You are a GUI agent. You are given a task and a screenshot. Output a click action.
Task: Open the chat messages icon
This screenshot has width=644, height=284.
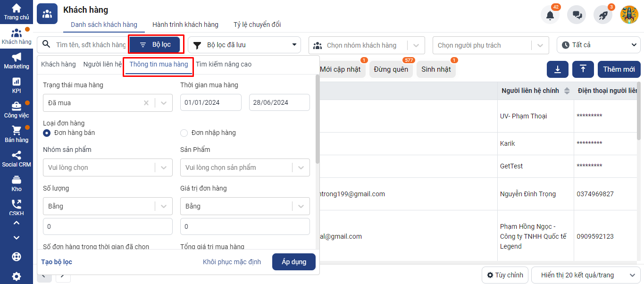tap(577, 15)
